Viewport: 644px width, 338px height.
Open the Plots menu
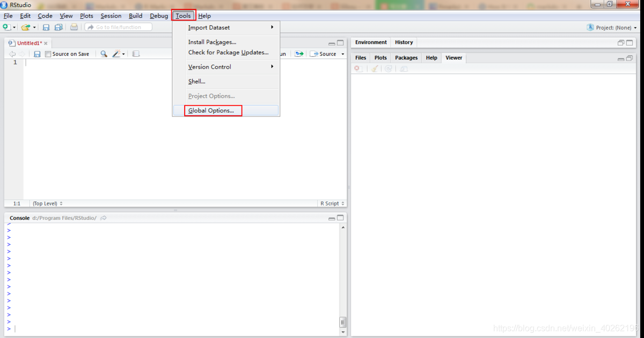86,16
